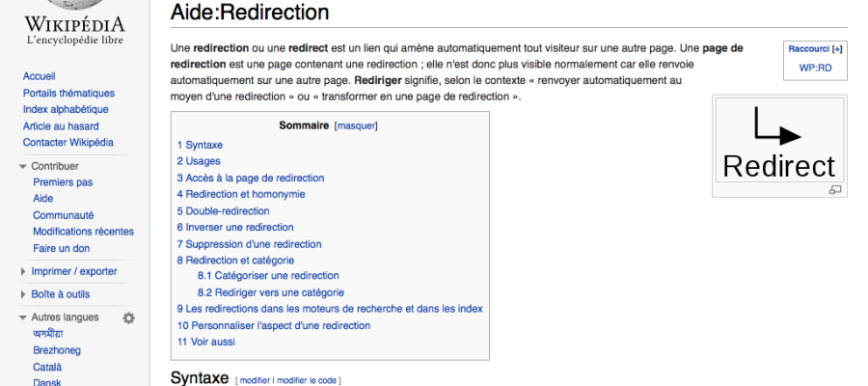Switch to the Català language version
Screen dimensions: 868x386
[47, 367]
